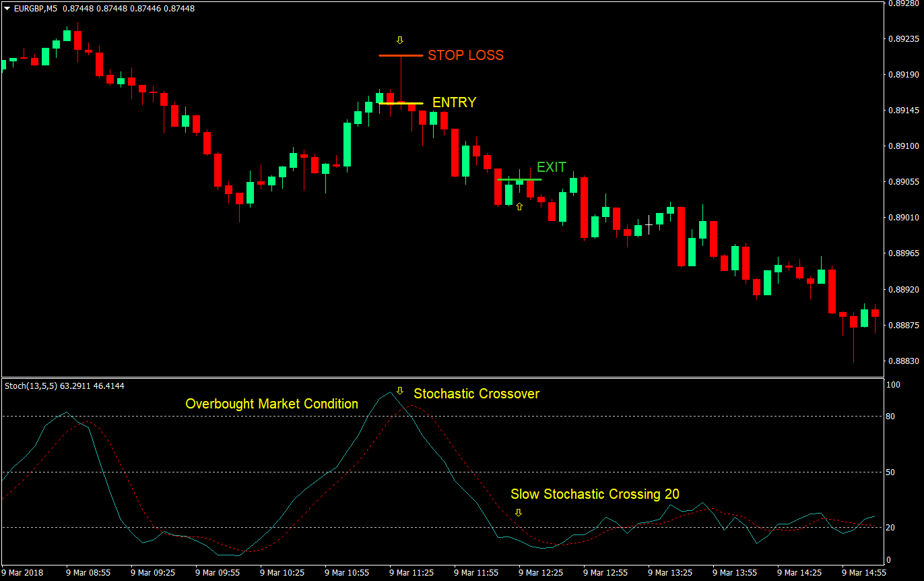Click the 9 Mar 11:25 time label
924x581 pixels.
[411, 572]
